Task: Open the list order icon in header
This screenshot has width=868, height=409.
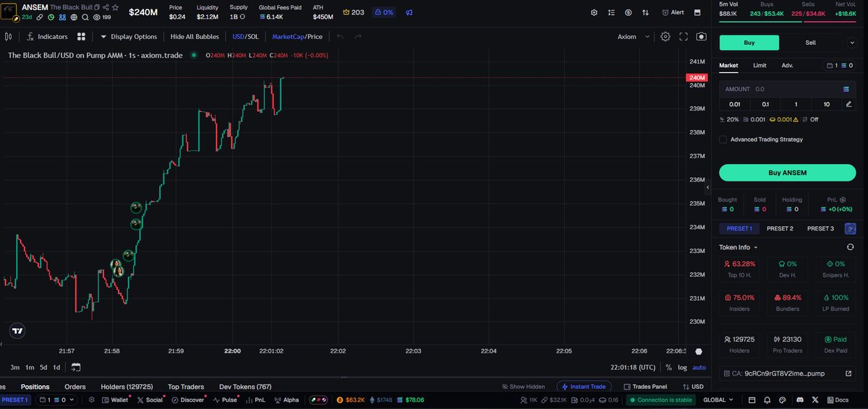Action: 611,12
